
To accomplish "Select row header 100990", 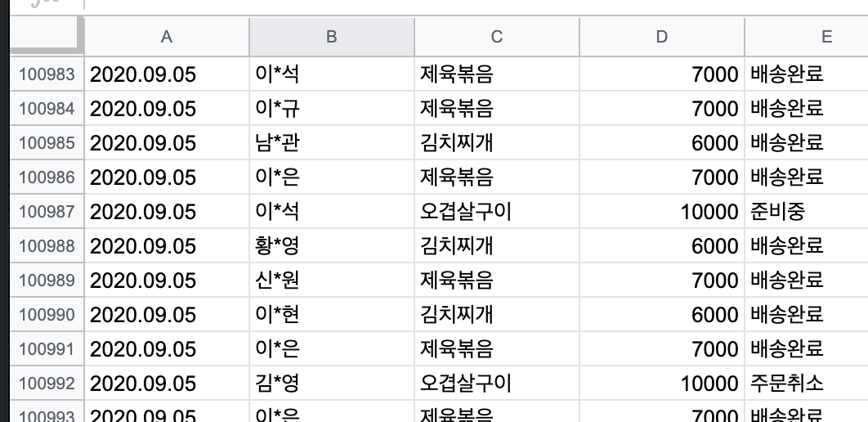I will coord(46,315).
